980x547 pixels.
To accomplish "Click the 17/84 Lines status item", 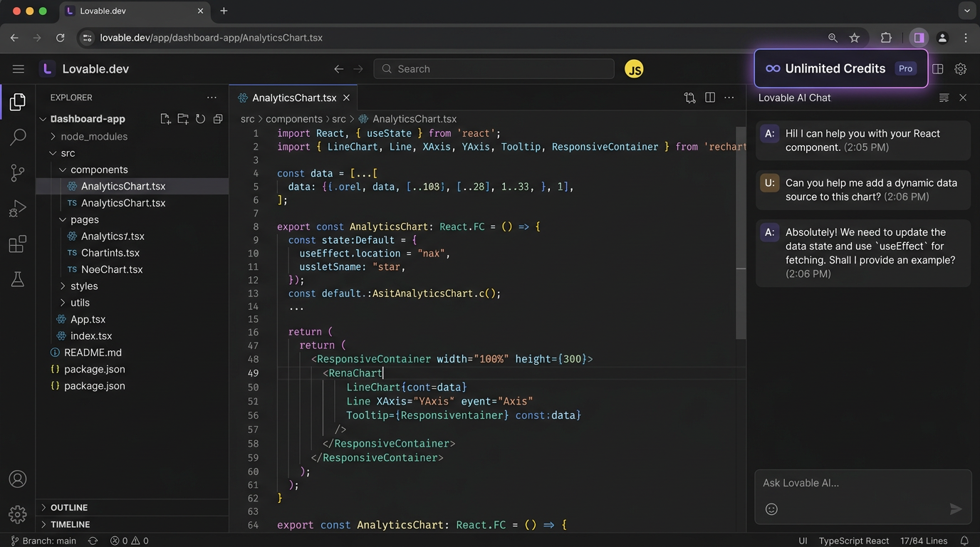I will tap(924, 541).
